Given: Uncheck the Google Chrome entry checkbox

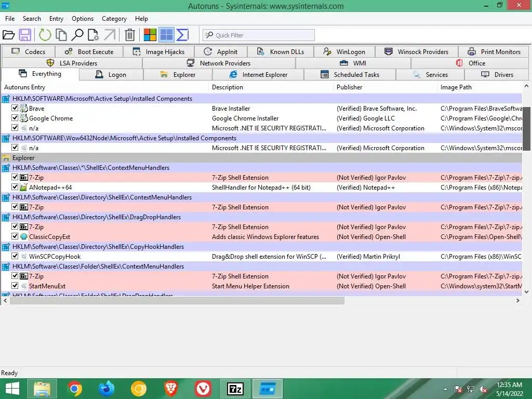Looking at the screenshot, I should (x=15, y=118).
